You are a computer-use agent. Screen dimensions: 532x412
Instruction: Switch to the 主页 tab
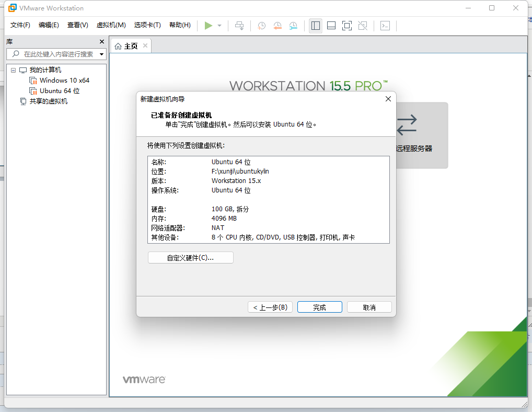click(131, 46)
